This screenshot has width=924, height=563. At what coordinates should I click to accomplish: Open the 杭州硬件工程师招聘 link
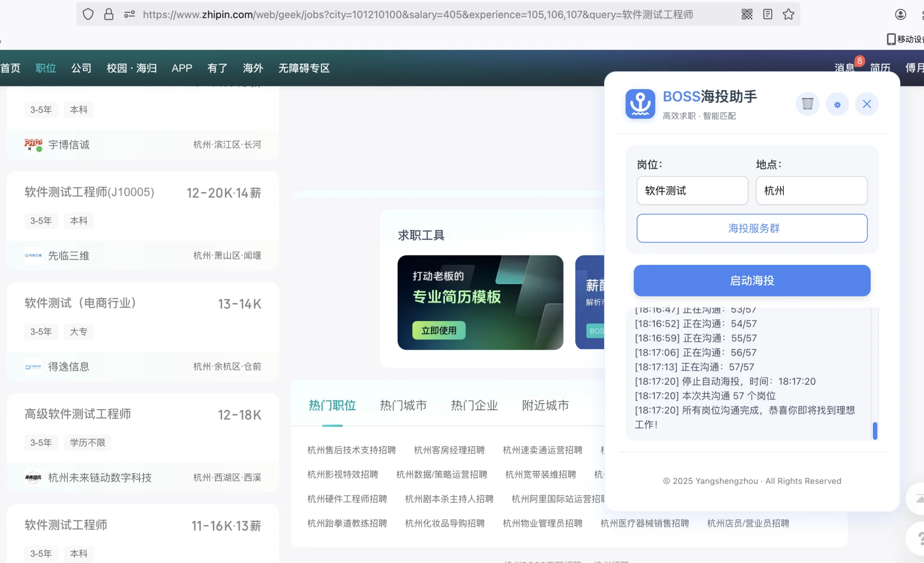(x=346, y=498)
